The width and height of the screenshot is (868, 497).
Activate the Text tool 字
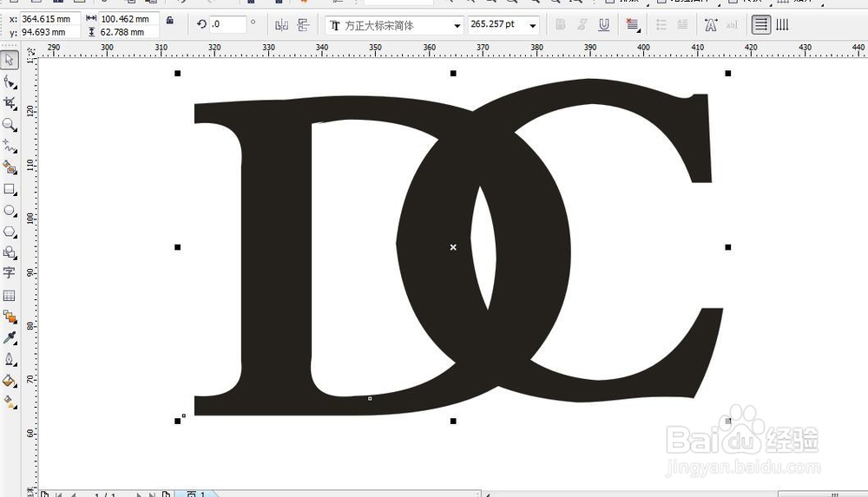(9, 272)
